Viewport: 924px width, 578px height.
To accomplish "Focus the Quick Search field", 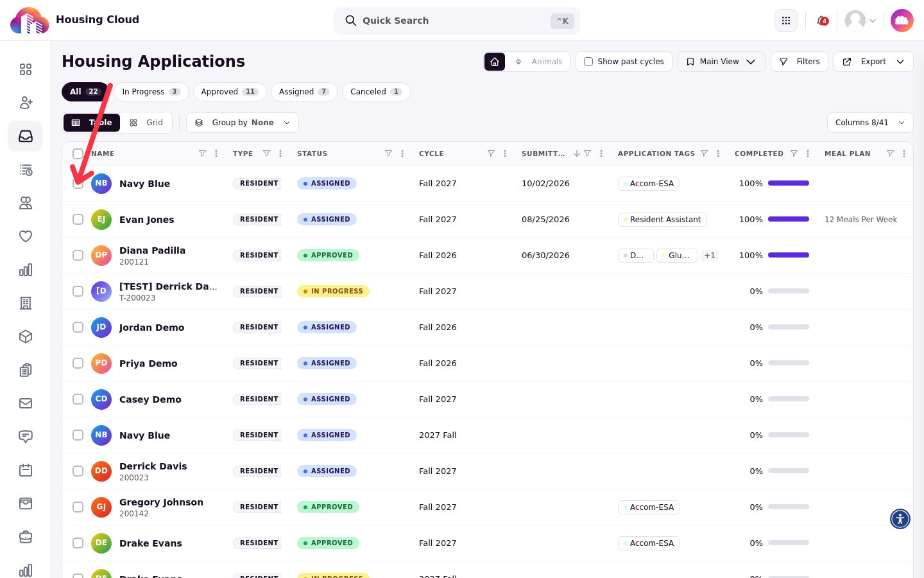I will [457, 21].
